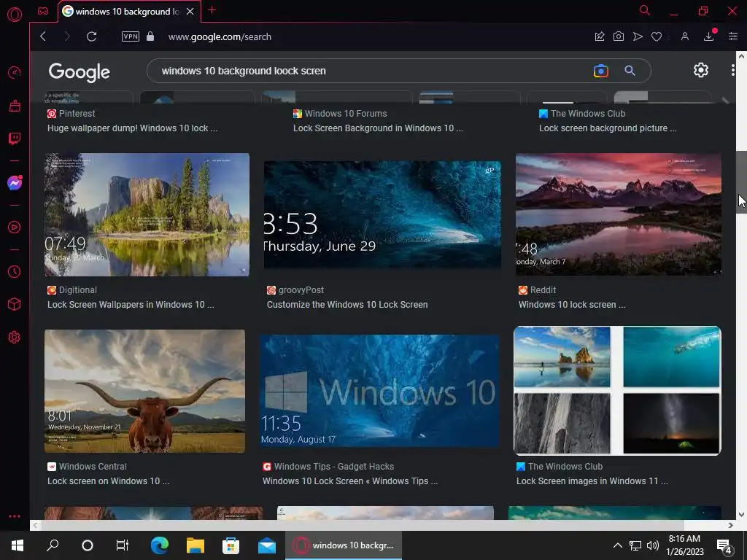Add page to bookmarks heart icon
This screenshot has height=560, width=747.
(657, 36)
